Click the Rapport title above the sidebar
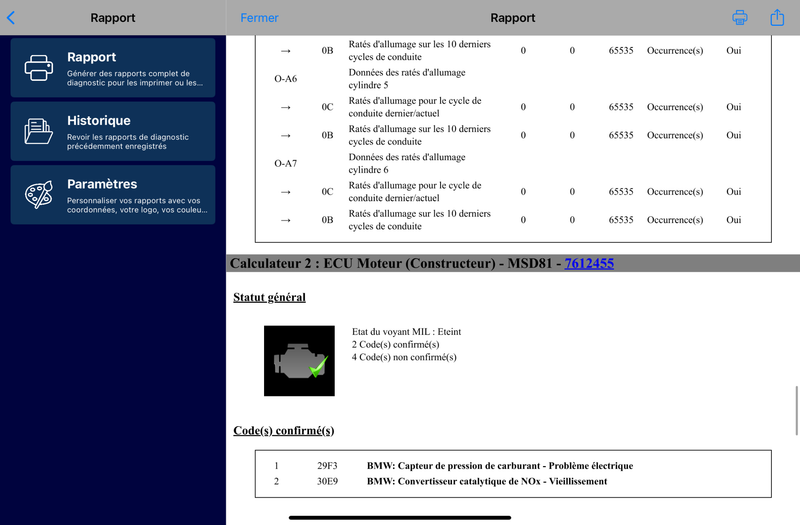 (113, 18)
